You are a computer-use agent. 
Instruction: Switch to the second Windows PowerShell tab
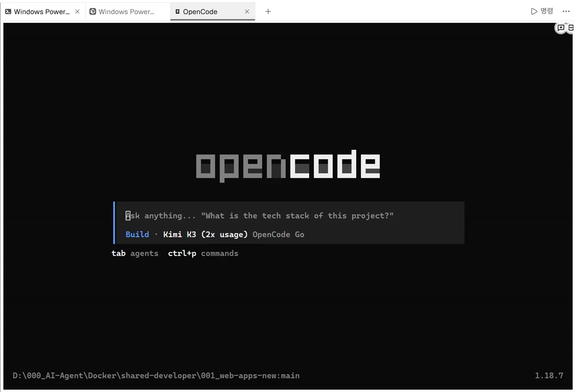[x=127, y=12]
